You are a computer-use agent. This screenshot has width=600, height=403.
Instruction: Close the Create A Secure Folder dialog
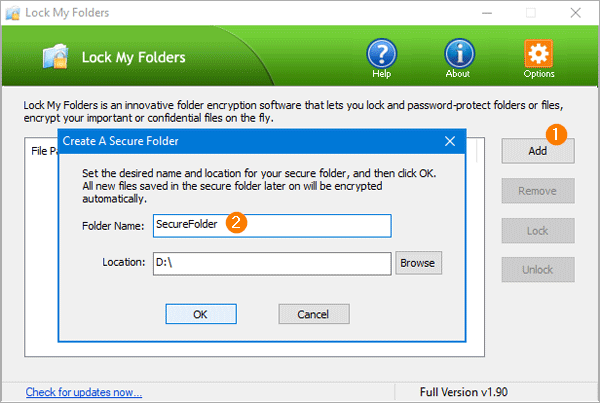[450, 141]
